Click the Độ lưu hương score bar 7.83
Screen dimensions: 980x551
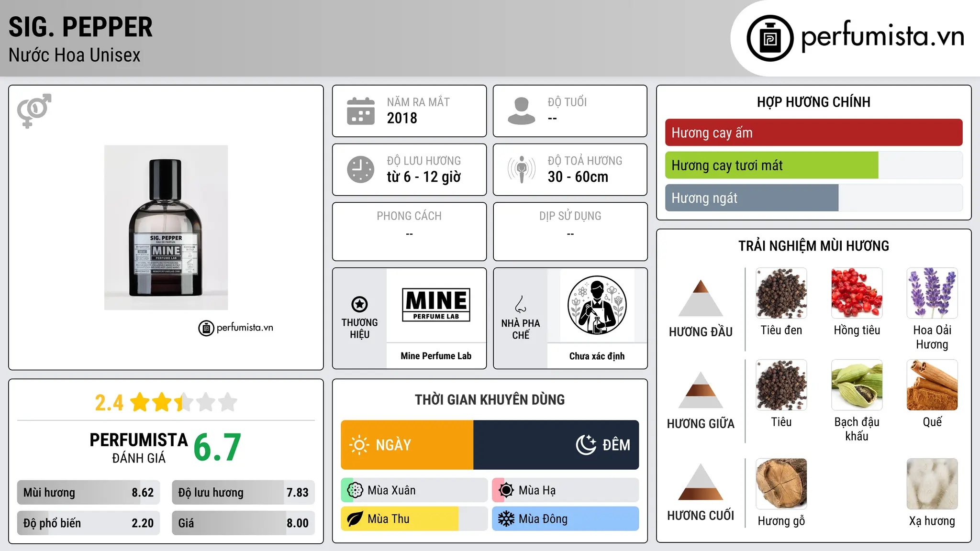(243, 493)
